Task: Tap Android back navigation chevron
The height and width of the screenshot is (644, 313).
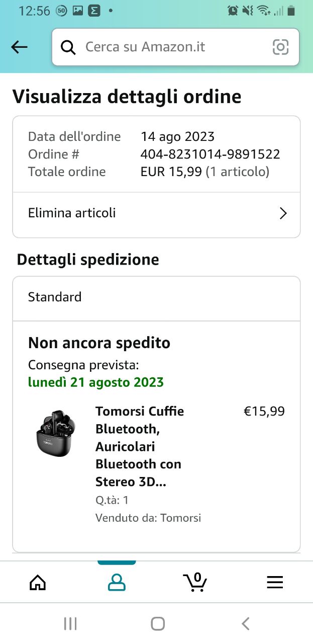Action: tap(245, 624)
